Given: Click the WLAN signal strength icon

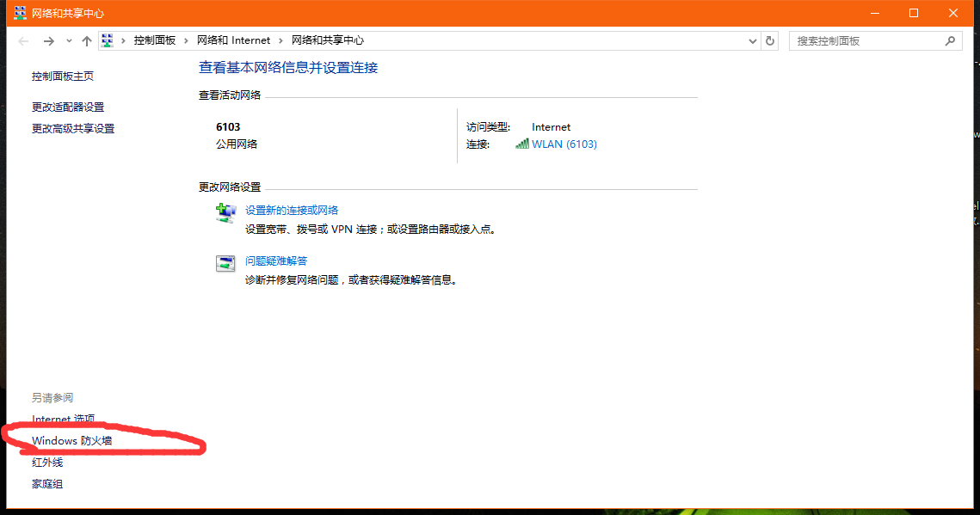Looking at the screenshot, I should click(x=521, y=144).
